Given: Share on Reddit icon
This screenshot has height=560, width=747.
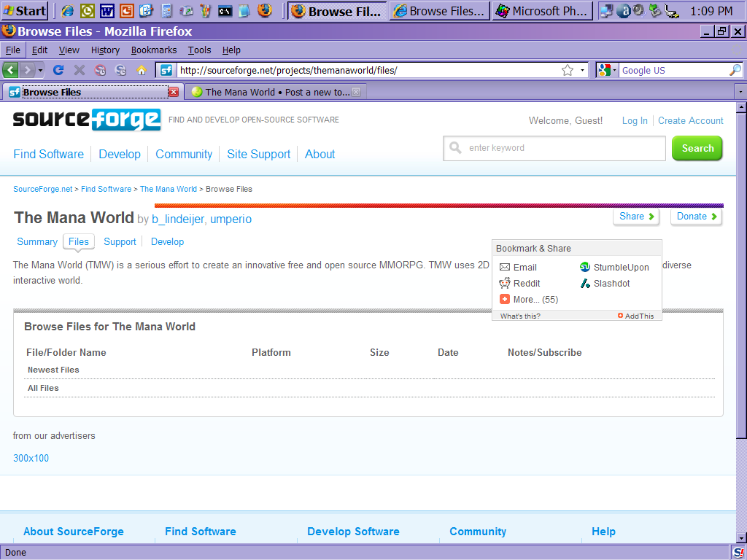Looking at the screenshot, I should pyautogui.click(x=505, y=284).
